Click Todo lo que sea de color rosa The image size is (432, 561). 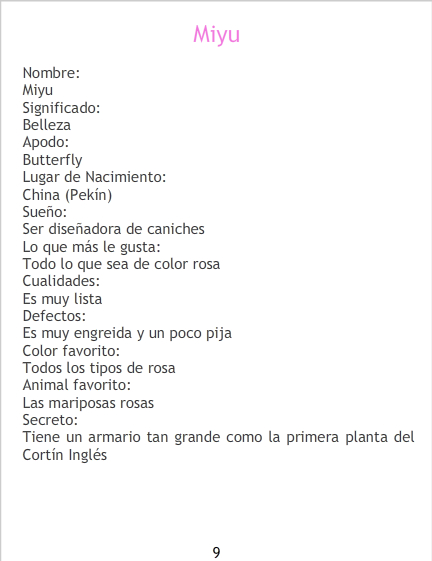pyautogui.click(x=121, y=264)
